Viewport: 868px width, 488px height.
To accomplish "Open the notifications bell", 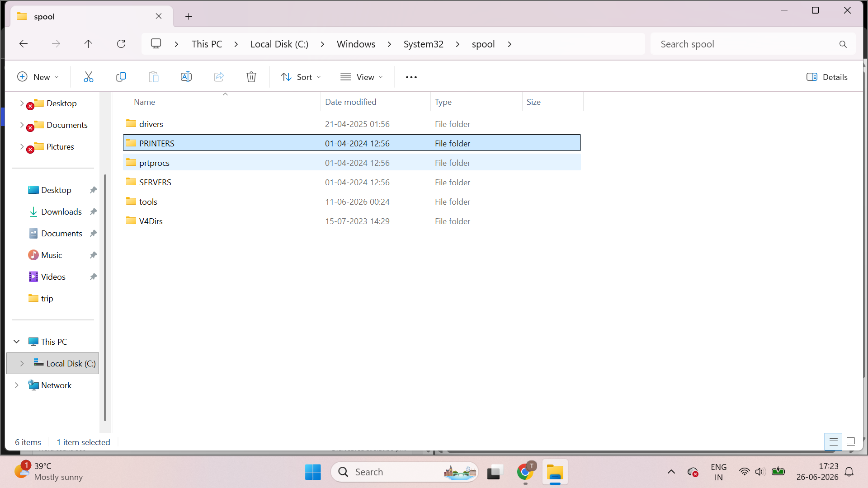I will [x=849, y=472].
